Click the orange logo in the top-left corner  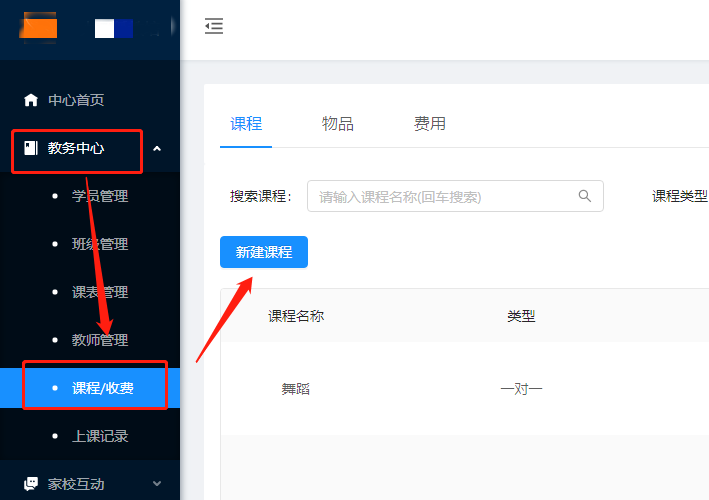click(38, 28)
